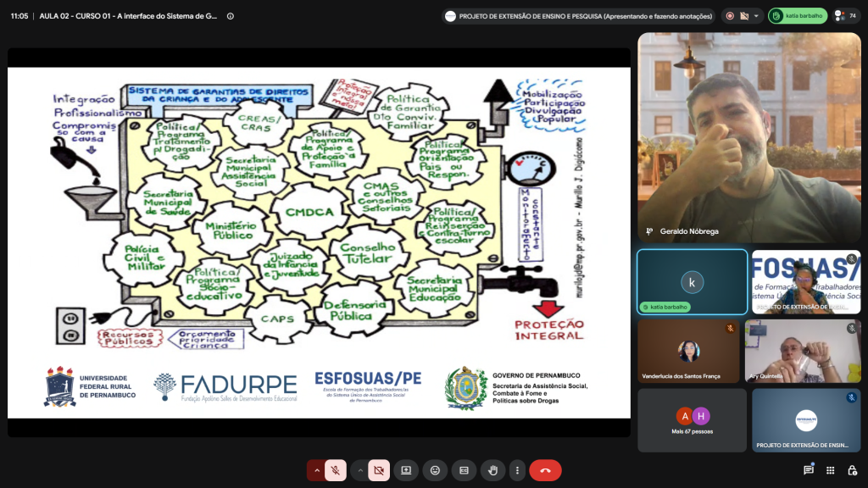
Task: Click muted mic icon on FOSUAS tile
Action: point(851,259)
